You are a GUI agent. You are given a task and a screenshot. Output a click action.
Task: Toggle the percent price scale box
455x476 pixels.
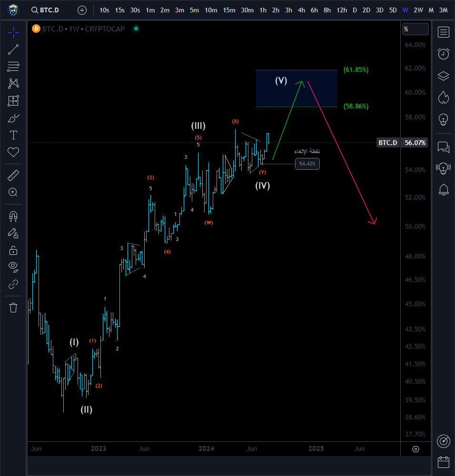pos(415,29)
